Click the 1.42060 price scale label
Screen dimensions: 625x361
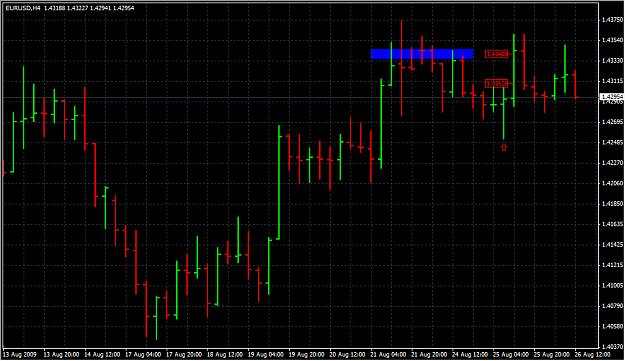[x=612, y=183]
